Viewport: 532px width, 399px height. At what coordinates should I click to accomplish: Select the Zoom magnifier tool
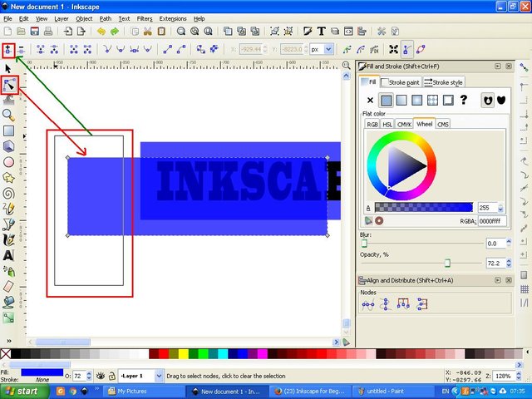8,116
